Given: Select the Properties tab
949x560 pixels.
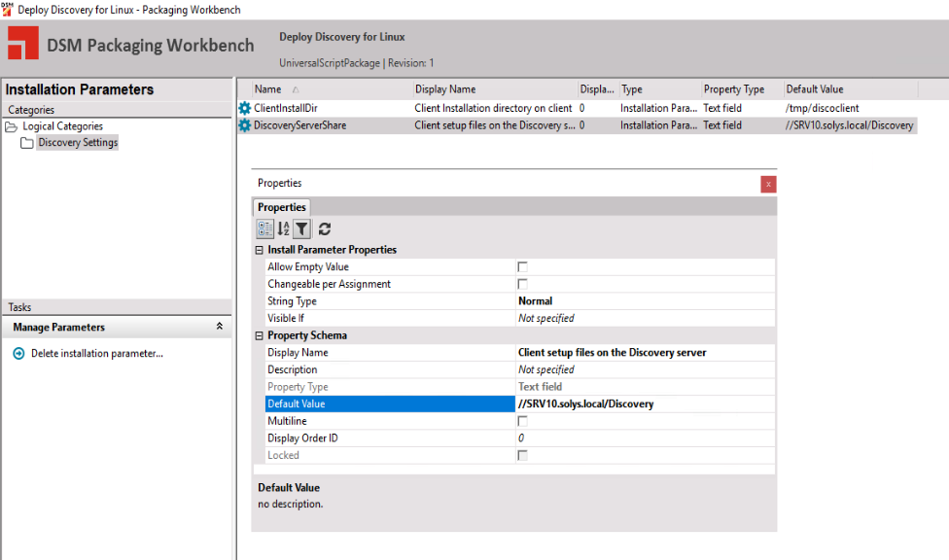Looking at the screenshot, I should pyautogui.click(x=282, y=207).
